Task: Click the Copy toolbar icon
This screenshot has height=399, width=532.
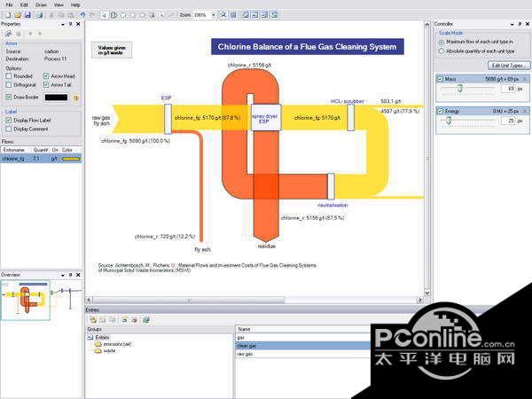Action: coord(61,15)
